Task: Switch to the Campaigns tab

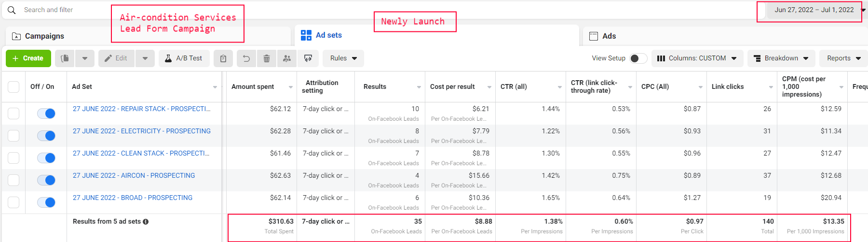Action: [x=44, y=36]
